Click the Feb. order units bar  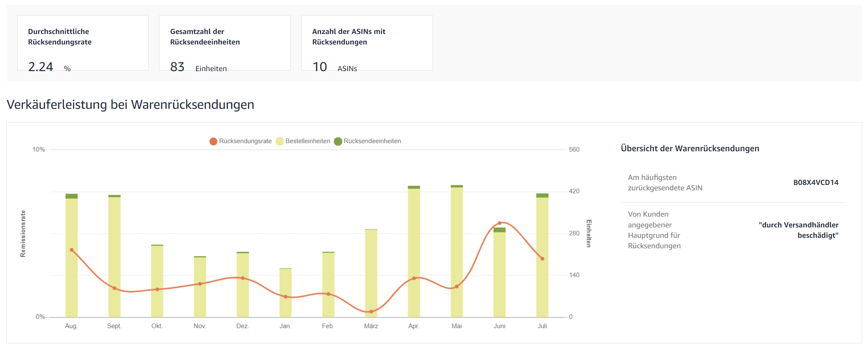tap(328, 285)
